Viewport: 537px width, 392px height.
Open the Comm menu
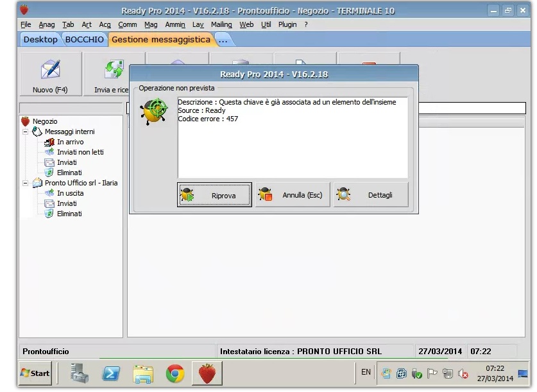click(128, 24)
